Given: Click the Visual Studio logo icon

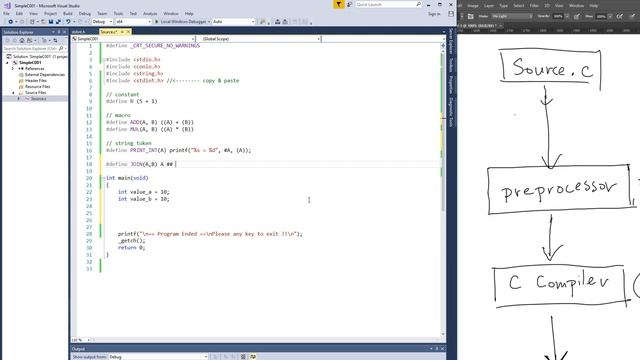Looking at the screenshot, I should [7, 6].
